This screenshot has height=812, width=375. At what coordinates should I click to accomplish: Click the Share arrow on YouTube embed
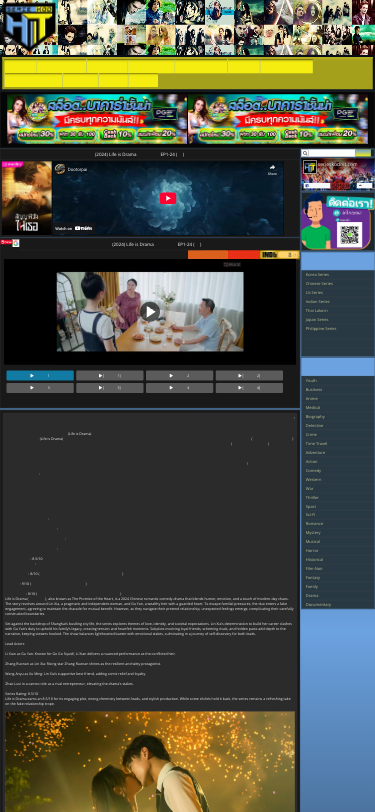[272, 169]
